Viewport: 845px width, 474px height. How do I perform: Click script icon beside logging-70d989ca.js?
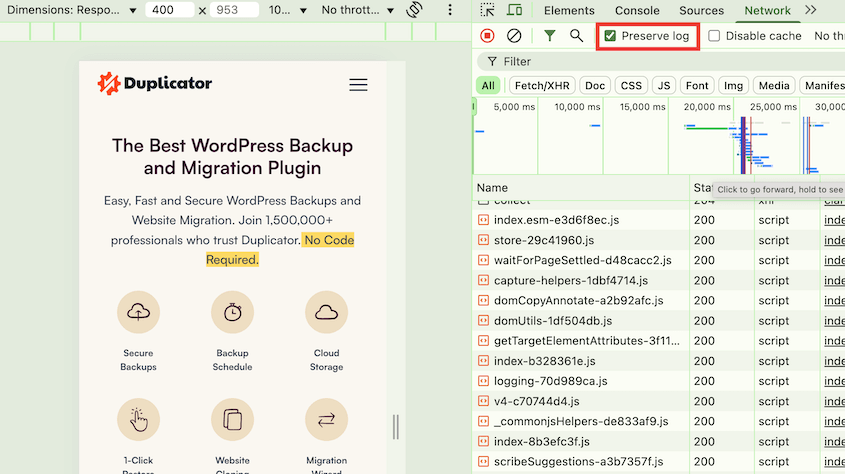(483, 381)
